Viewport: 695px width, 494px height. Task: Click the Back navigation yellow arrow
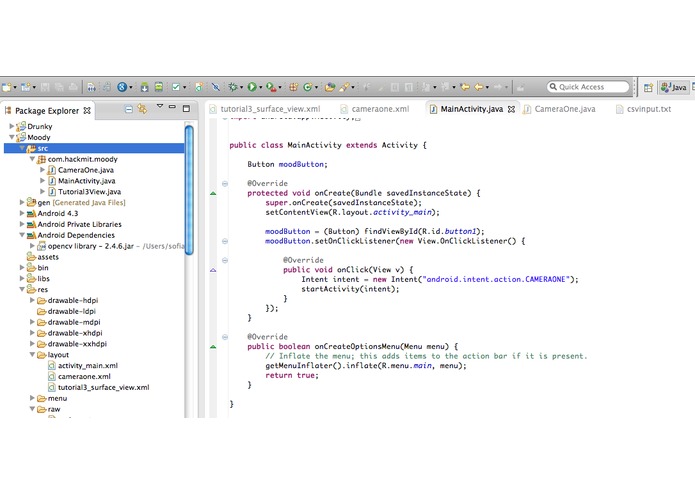coord(479,87)
